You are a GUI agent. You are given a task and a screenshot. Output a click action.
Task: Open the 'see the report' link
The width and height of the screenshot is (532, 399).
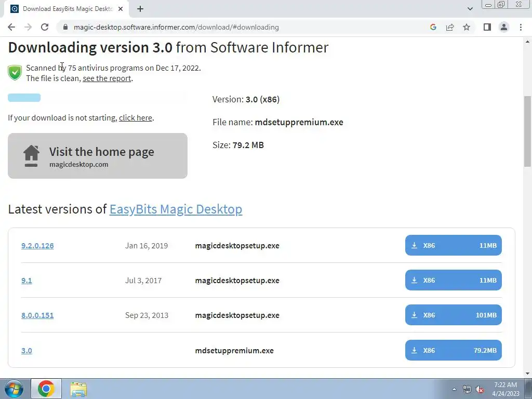(x=107, y=78)
